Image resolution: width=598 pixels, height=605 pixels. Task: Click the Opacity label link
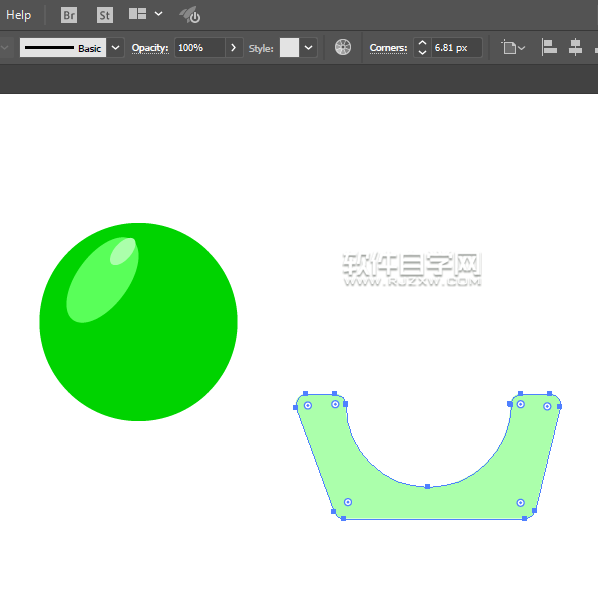(150, 48)
